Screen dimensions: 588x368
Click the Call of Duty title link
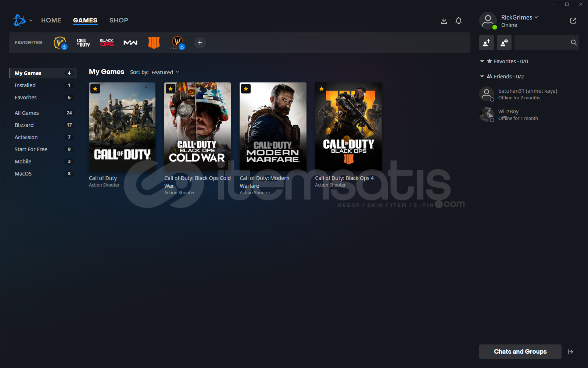pyautogui.click(x=103, y=178)
